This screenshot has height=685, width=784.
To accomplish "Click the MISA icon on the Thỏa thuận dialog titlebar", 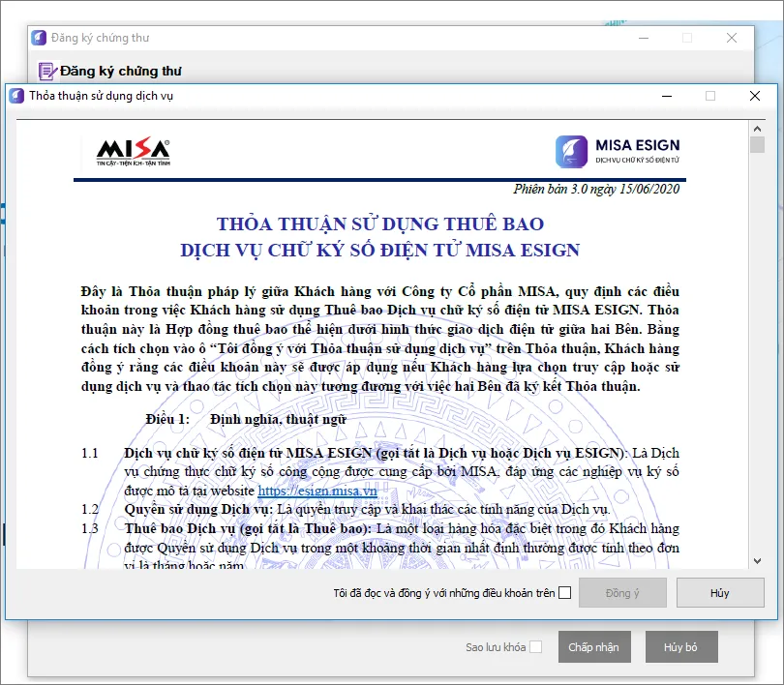I will coord(17,96).
